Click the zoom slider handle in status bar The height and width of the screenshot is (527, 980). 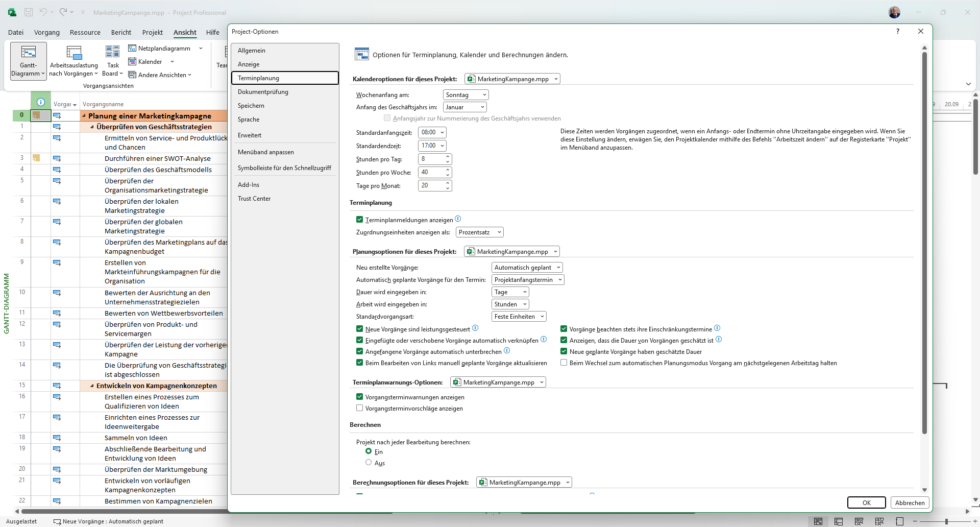(946, 521)
